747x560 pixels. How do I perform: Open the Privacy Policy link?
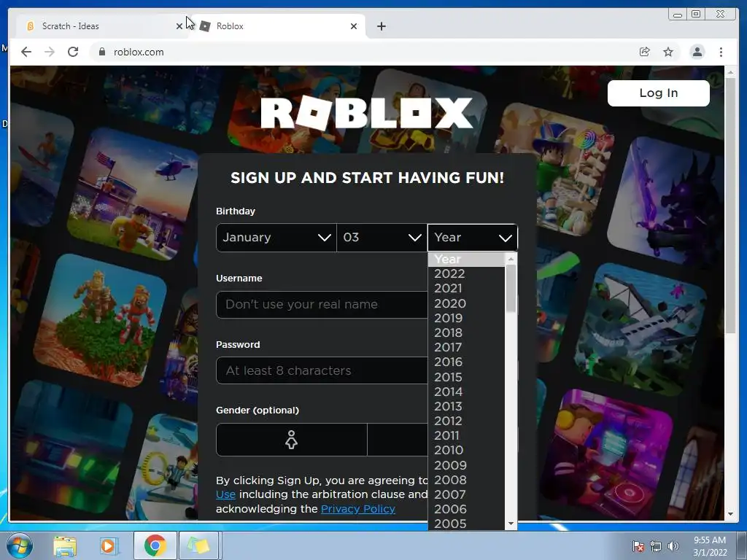(x=357, y=509)
